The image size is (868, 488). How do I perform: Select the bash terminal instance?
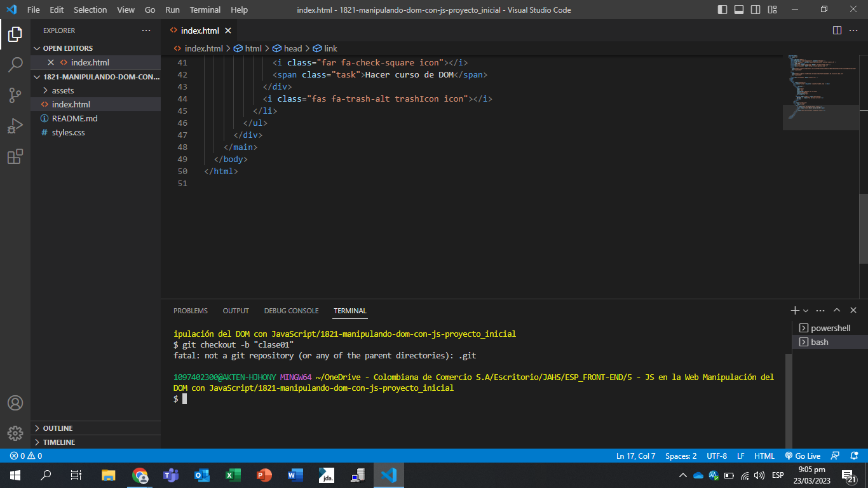pos(830,342)
